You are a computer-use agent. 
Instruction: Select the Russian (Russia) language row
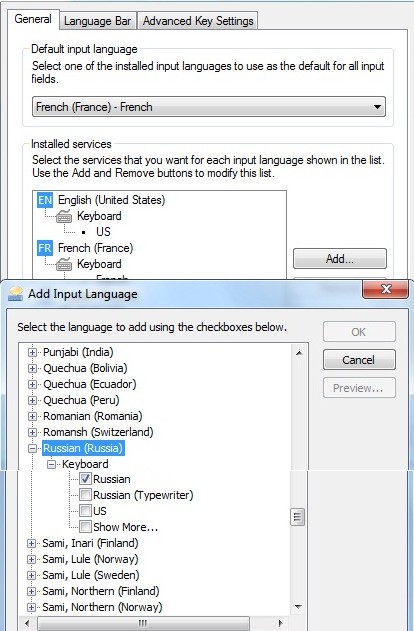click(83, 448)
